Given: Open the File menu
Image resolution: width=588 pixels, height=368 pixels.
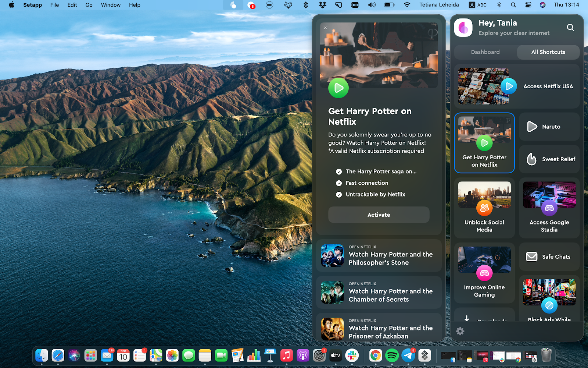Looking at the screenshot, I should click(x=54, y=5).
